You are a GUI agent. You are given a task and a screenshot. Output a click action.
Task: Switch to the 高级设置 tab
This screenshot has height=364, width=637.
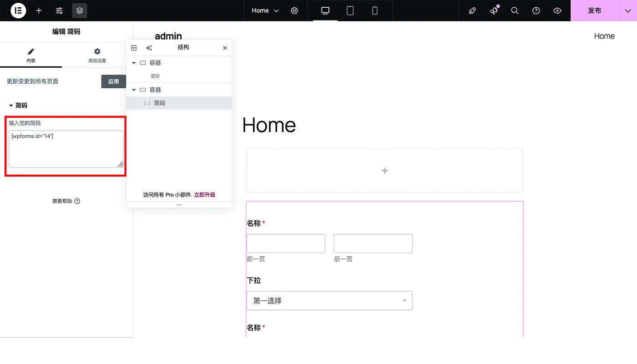click(x=97, y=55)
